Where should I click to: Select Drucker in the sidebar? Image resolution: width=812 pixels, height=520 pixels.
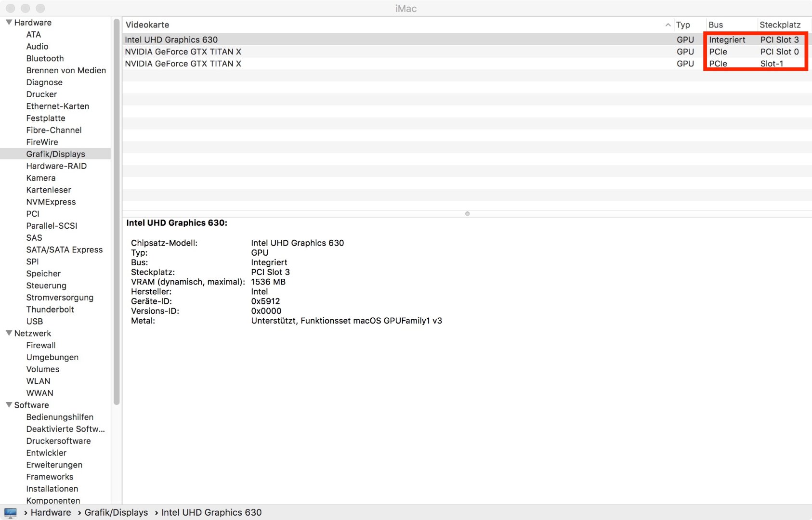[41, 94]
